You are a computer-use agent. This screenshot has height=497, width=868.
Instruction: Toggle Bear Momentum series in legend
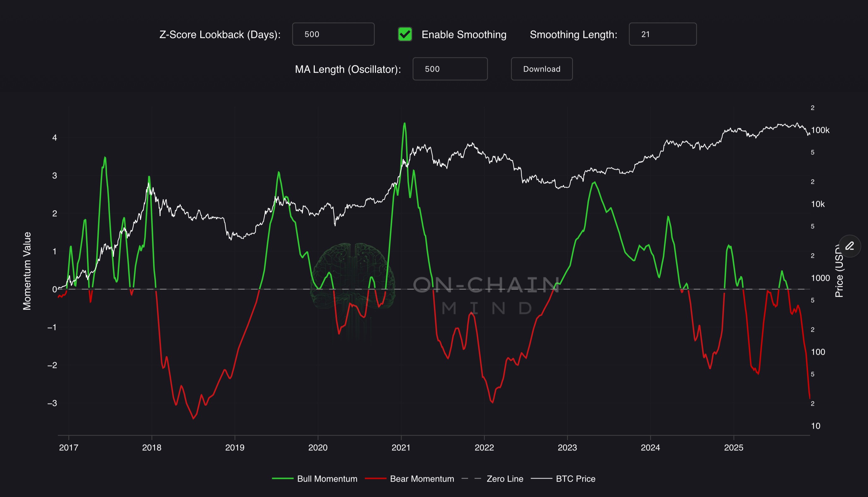click(x=422, y=479)
